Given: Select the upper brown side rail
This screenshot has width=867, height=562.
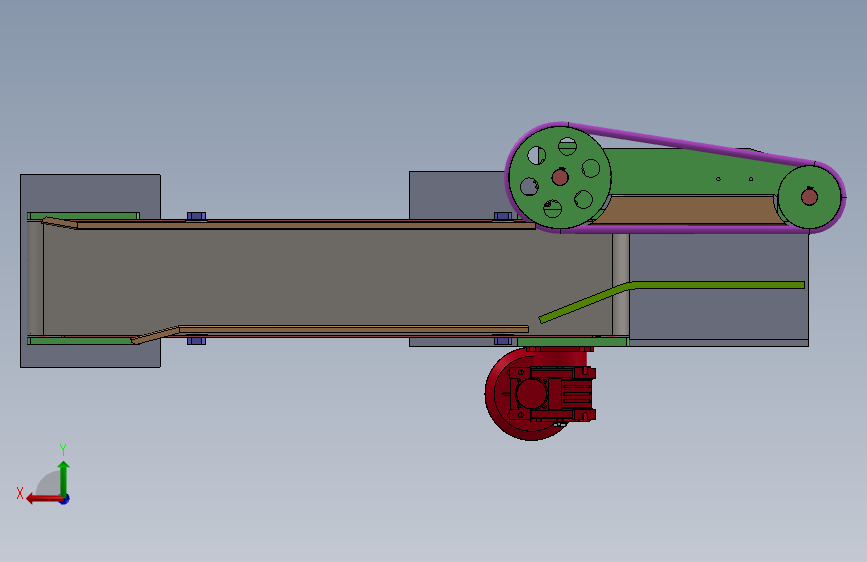Looking at the screenshot, I should (x=289, y=223).
